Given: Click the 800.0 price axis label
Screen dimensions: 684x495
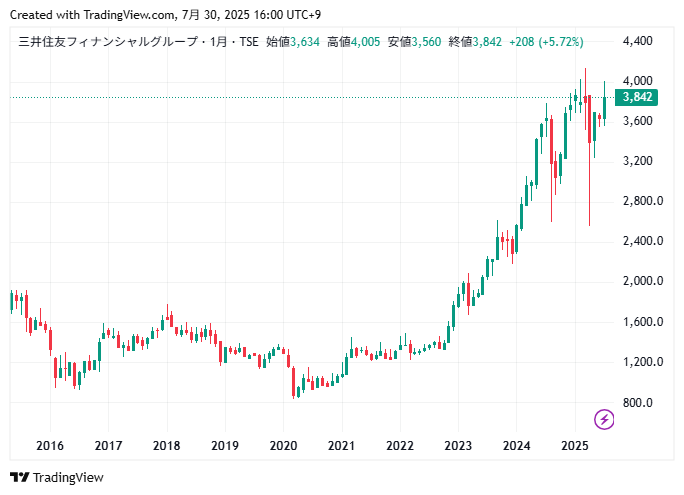Looking at the screenshot, I should click(x=638, y=403).
